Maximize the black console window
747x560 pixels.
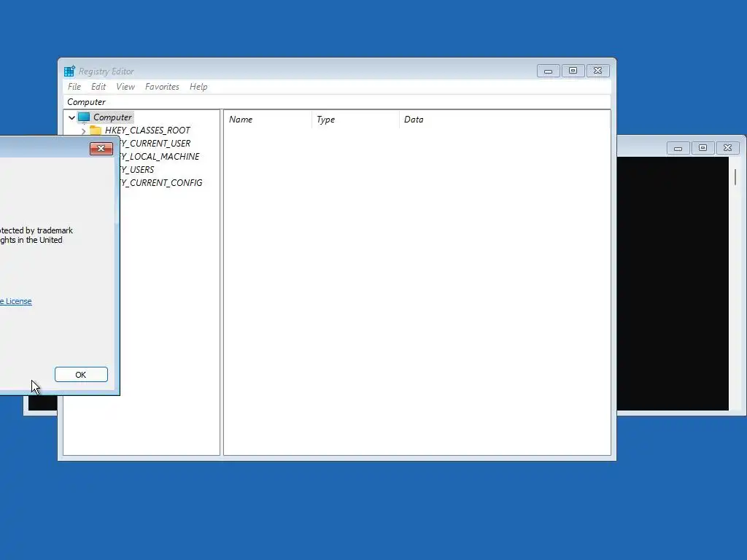click(703, 148)
